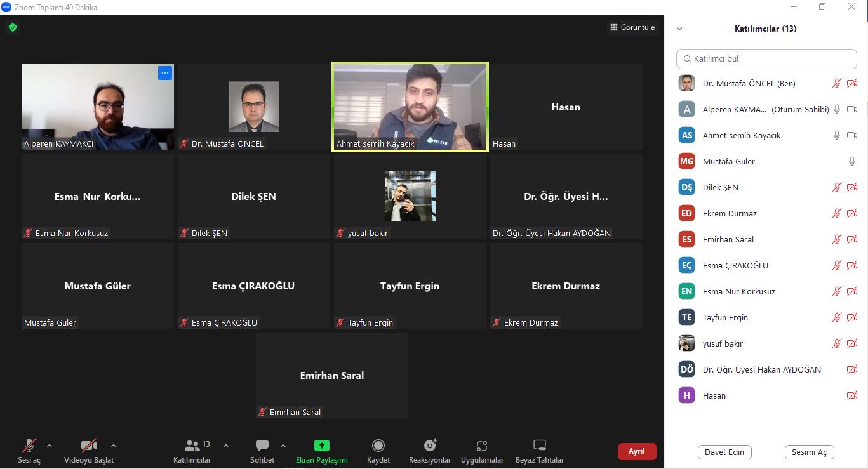Open the Görüntüle view menu
The width and height of the screenshot is (868, 469).
tap(632, 27)
